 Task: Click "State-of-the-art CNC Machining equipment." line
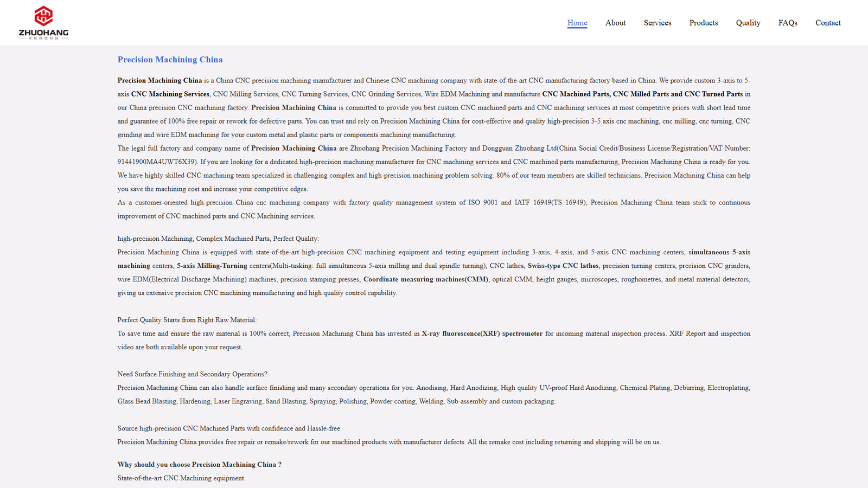tap(181, 478)
